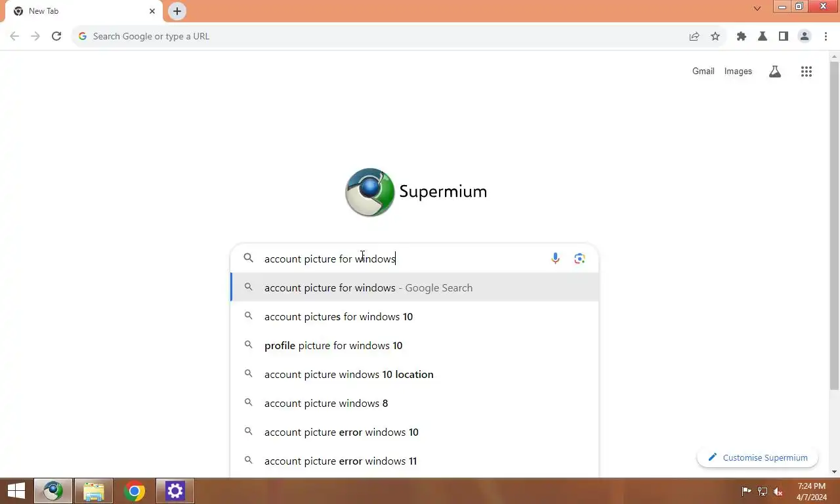Open the three-dot browser menu
The width and height of the screenshot is (840, 504).
pos(826,36)
